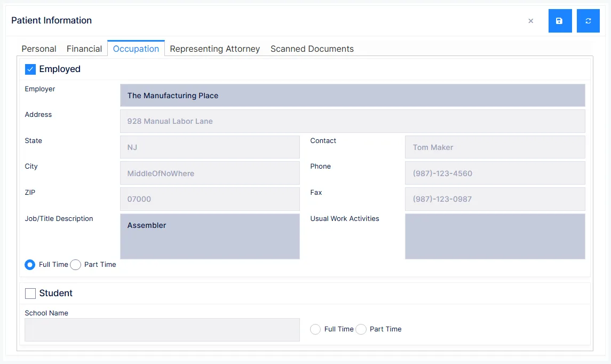Image resolution: width=611 pixels, height=364 pixels.
Task: Click the State field containing NJ
Action: click(210, 147)
